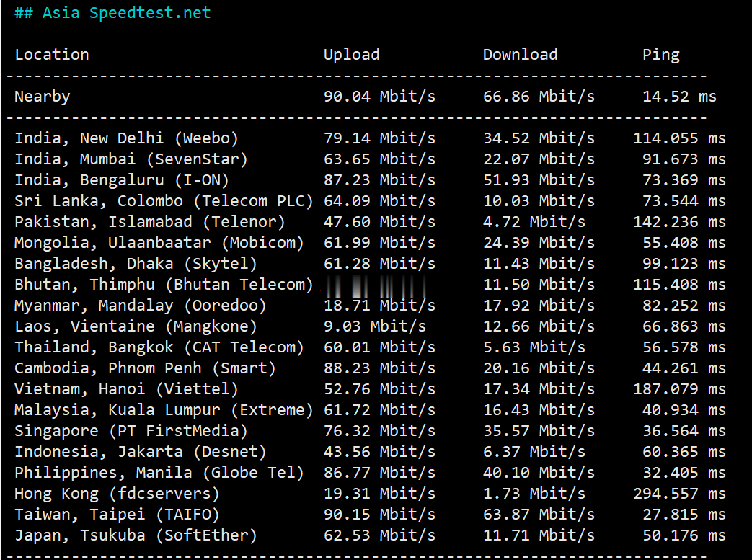The height and width of the screenshot is (560, 752).
Task: Click "India, Mumbai (SevenStar)" location
Action: (x=131, y=159)
